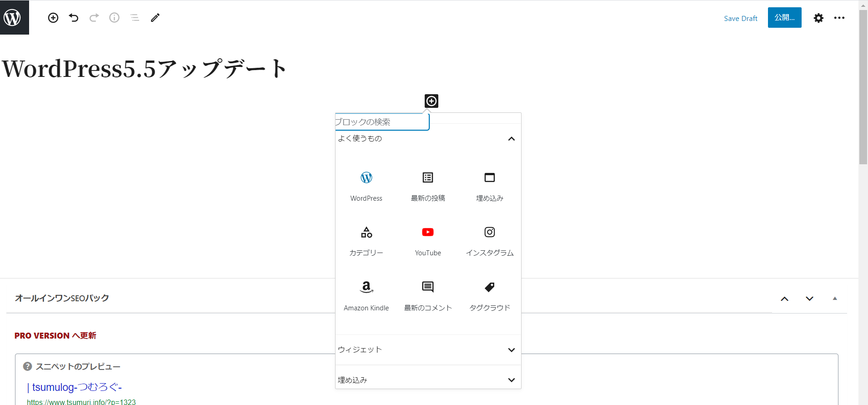The width and height of the screenshot is (868, 405).
Task: Open the pencil tools mode selector
Action: [155, 18]
